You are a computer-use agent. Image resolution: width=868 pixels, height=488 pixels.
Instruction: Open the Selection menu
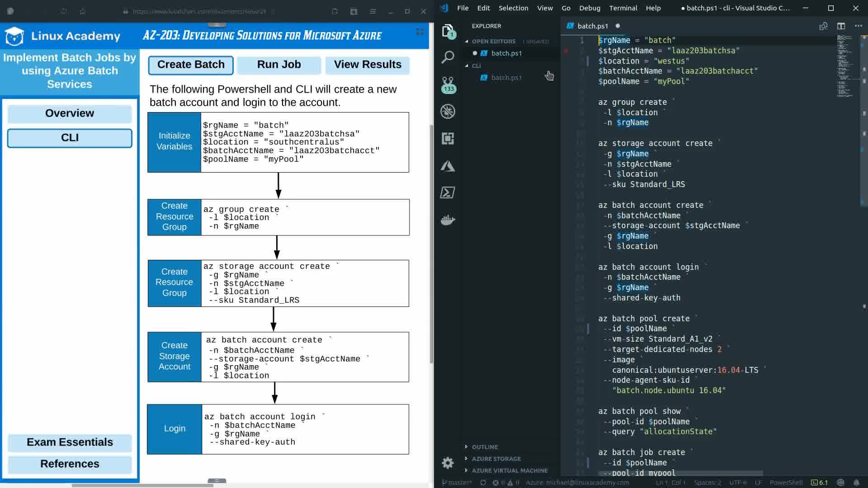[x=513, y=8]
